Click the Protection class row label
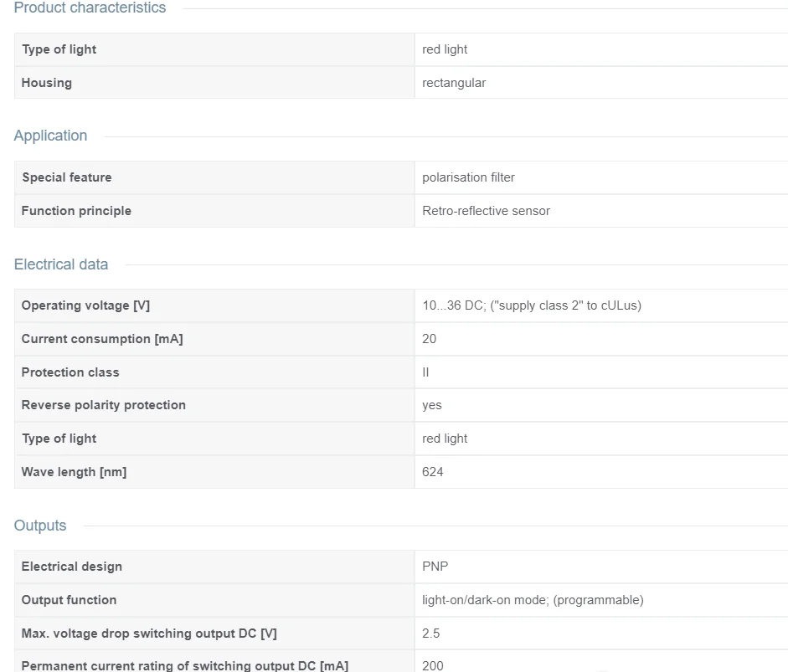 click(70, 372)
